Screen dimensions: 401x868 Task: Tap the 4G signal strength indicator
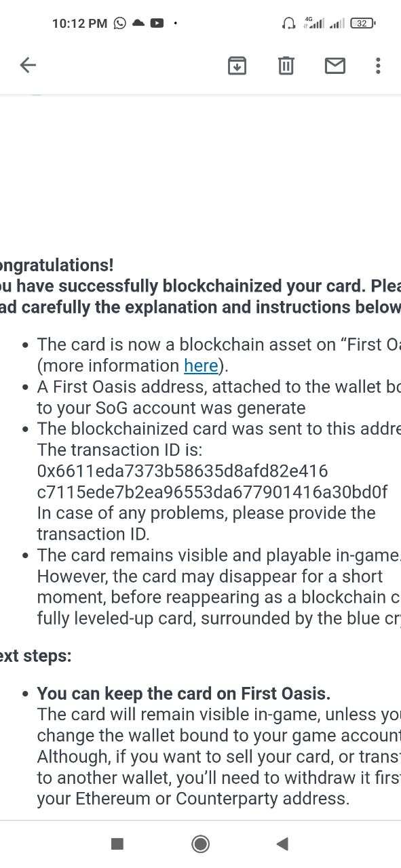313,22
